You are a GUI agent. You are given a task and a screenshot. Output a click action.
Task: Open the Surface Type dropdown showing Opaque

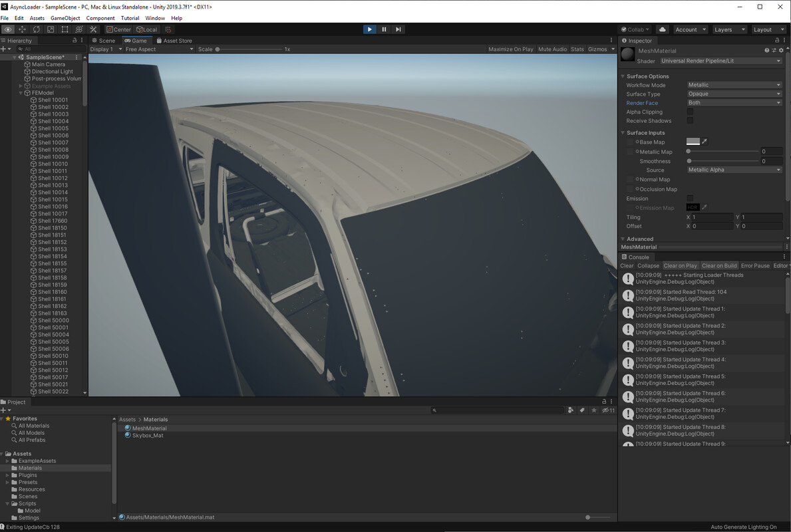[x=734, y=94]
